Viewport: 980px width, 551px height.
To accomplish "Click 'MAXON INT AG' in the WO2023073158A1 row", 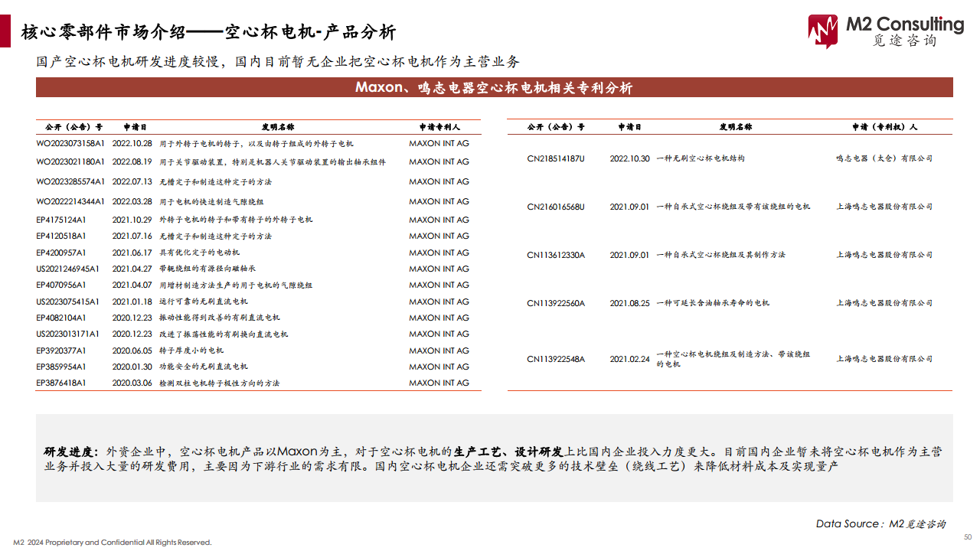I will [x=439, y=143].
